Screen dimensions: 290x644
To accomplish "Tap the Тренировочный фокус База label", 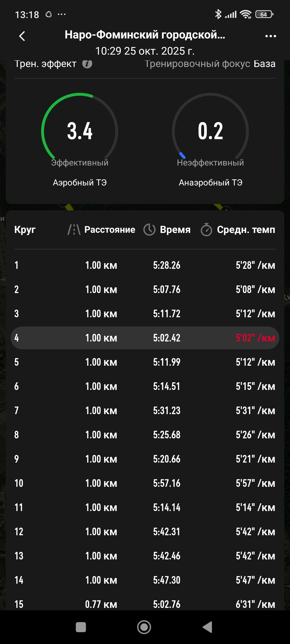I will tap(210, 64).
